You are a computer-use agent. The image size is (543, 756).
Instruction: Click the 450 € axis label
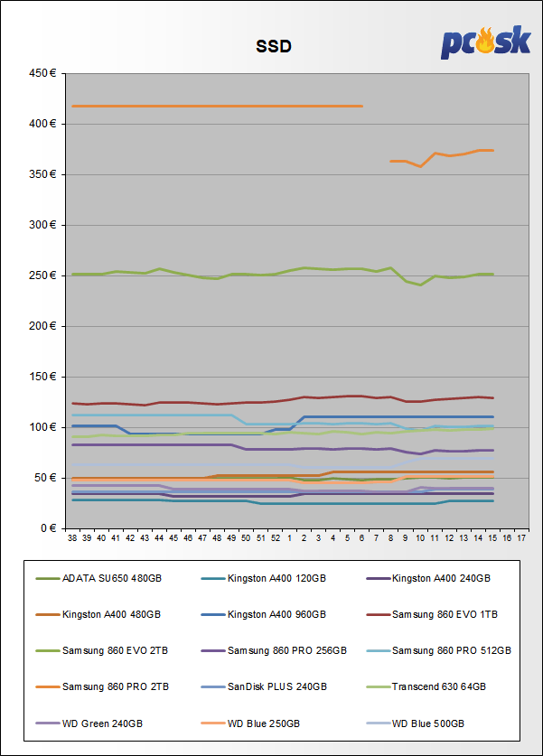tap(42, 73)
